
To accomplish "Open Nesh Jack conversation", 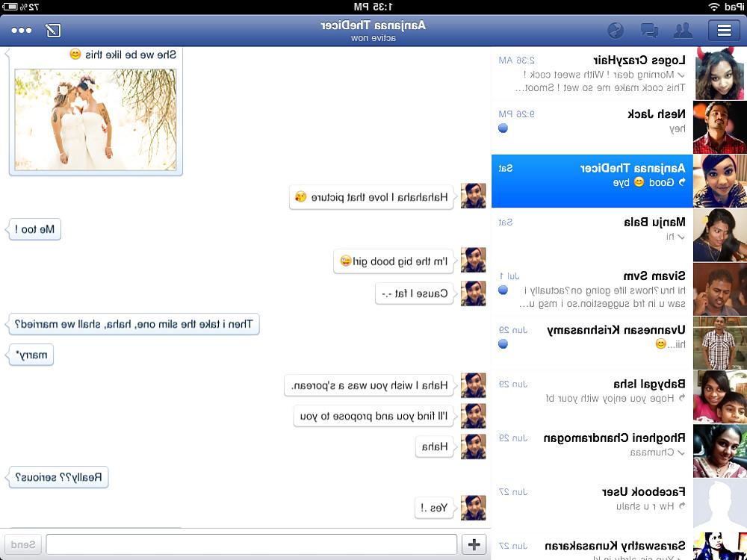I will 619,127.
